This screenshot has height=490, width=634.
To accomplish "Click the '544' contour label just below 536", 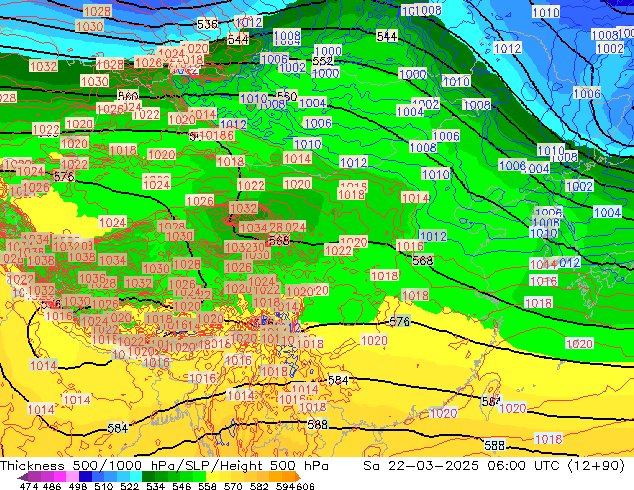I will click(238, 39).
